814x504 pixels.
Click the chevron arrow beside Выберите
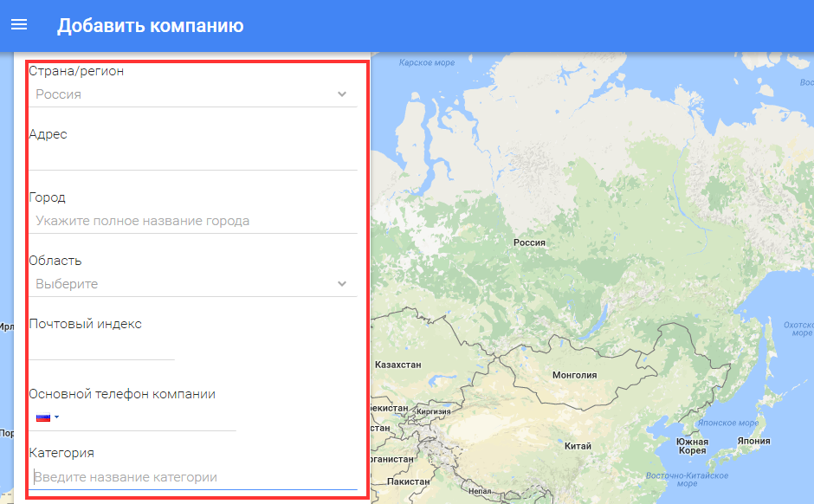point(341,284)
